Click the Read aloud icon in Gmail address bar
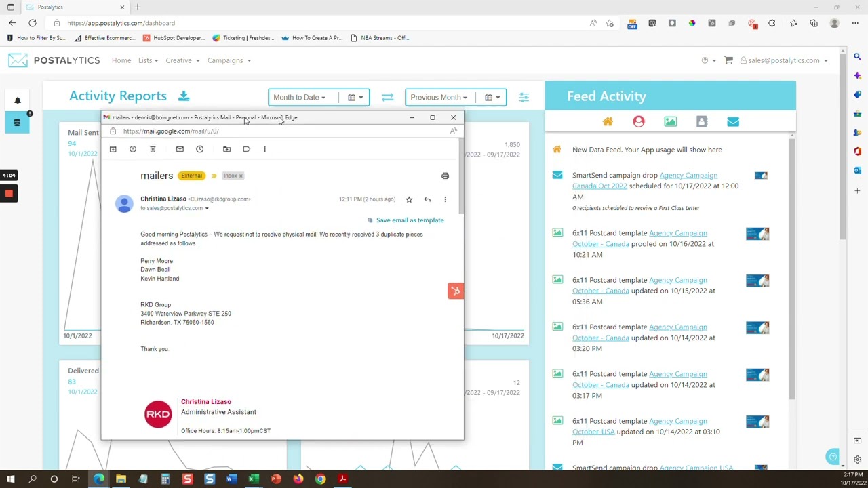868x488 pixels. point(453,131)
